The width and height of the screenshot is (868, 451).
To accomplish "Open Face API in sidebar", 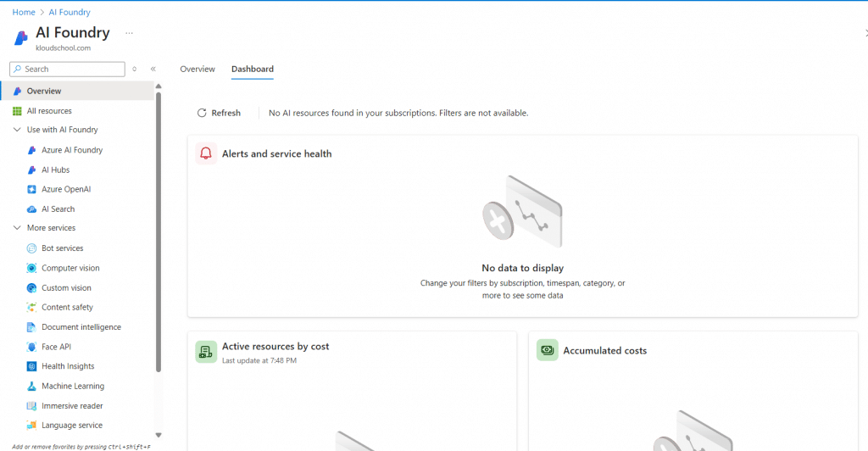I will (x=56, y=347).
